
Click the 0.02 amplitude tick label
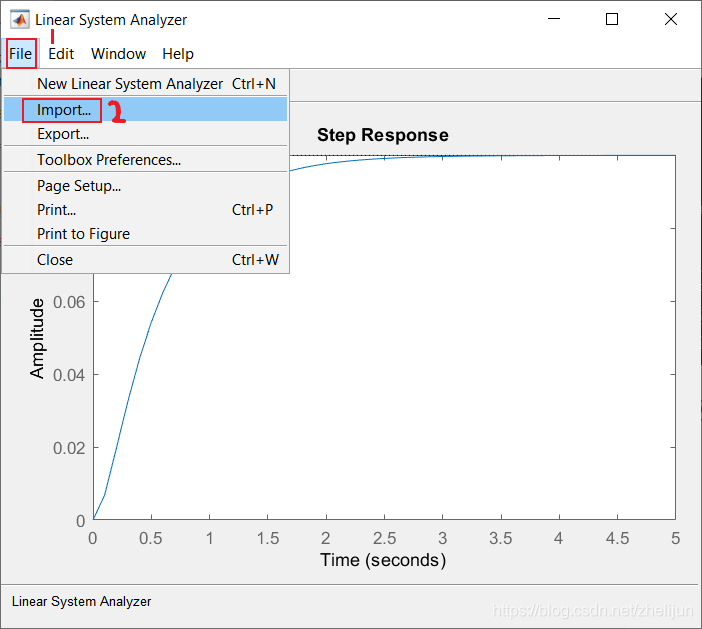tap(69, 448)
